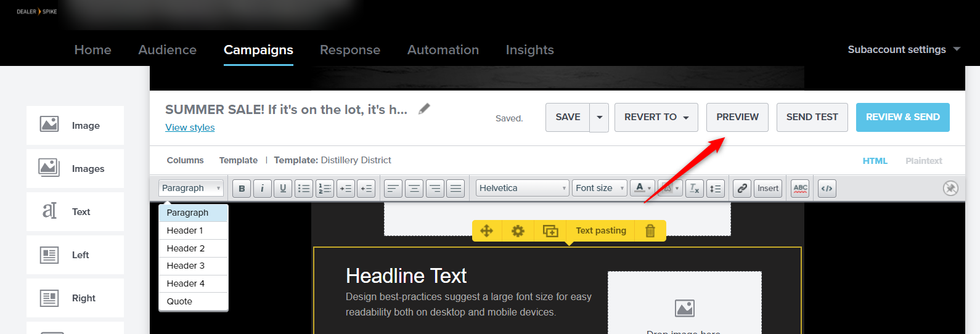Image resolution: width=980 pixels, height=334 pixels.
Task: Select the Text block in the sidebar
Action: click(x=75, y=212)
